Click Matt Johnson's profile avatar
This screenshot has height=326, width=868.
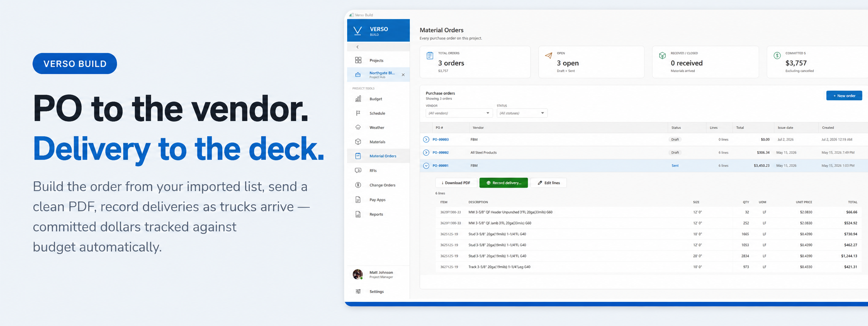pos(358,274)
